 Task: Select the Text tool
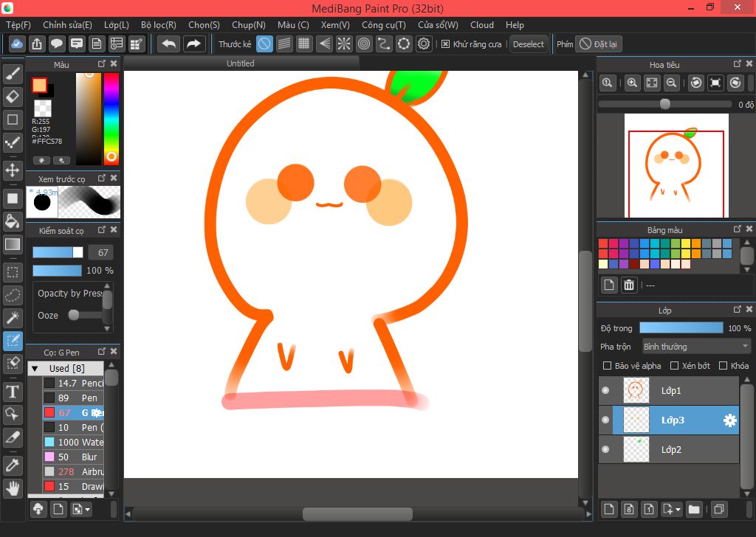[x=13, y=392]
